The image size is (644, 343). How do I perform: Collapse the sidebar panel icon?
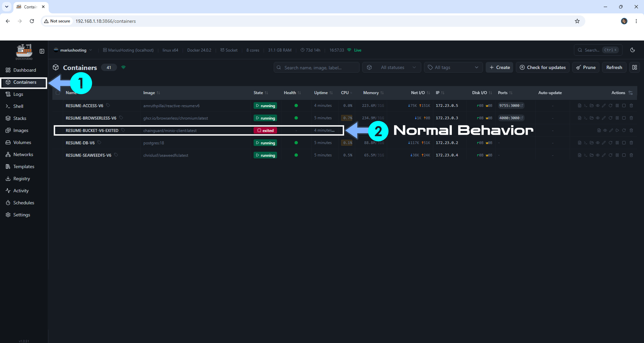click(x=42, y=51)
